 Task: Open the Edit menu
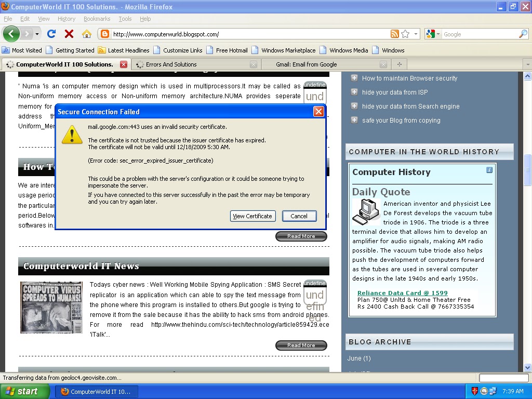coord(25,19)
